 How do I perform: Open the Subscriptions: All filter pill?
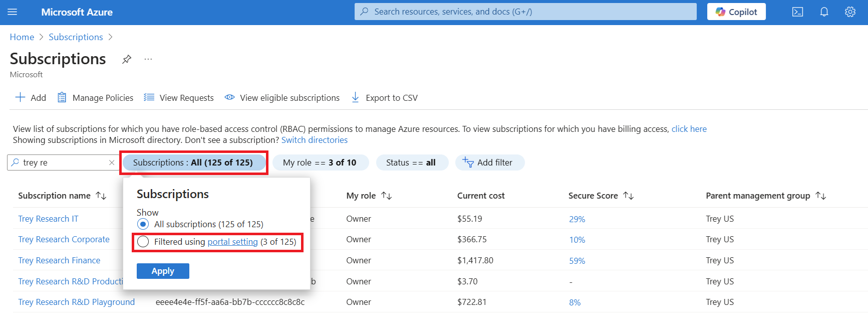click(x=193, y=162)
